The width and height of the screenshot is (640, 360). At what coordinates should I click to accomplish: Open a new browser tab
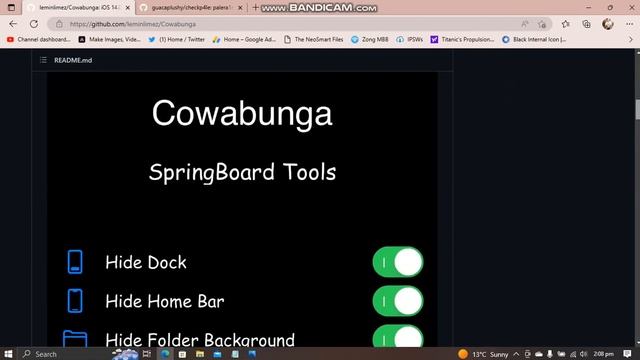point(255,7)
